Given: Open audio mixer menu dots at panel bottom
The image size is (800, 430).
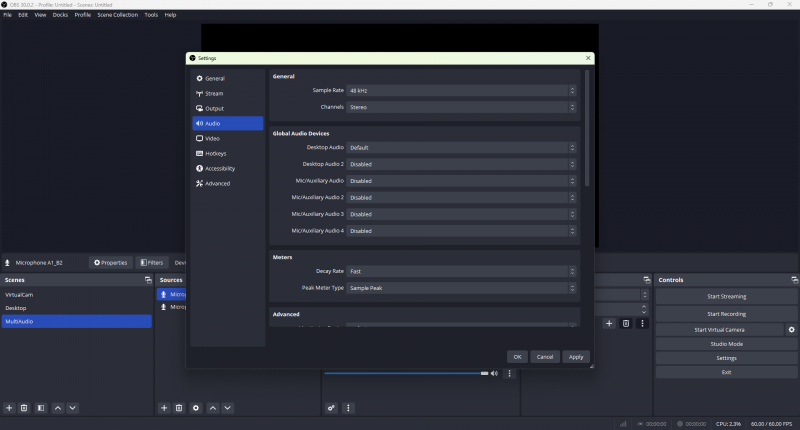Looking at the screenshot, I should point(348,408).
